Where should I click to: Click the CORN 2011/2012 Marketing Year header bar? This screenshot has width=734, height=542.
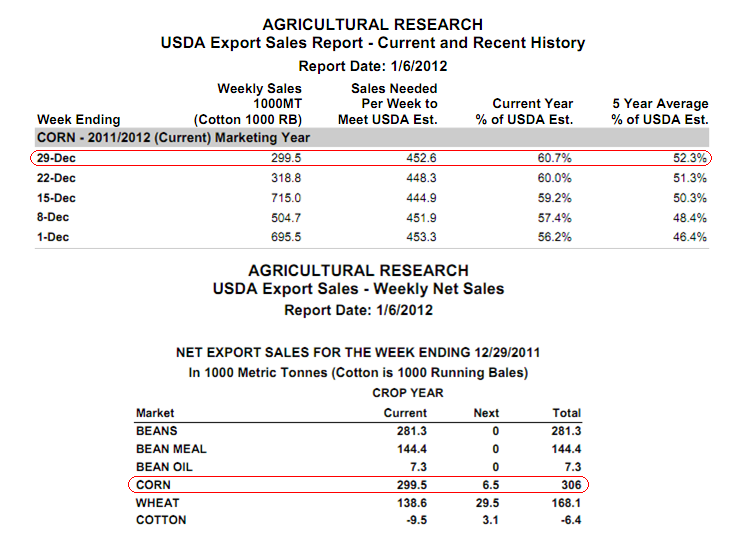(x=372, y=138)
